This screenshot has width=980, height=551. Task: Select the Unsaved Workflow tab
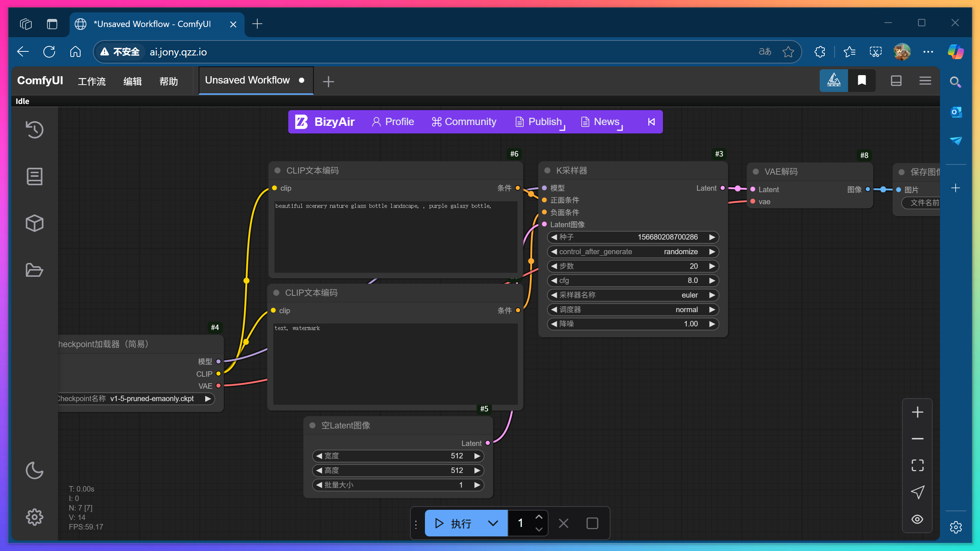248,80
